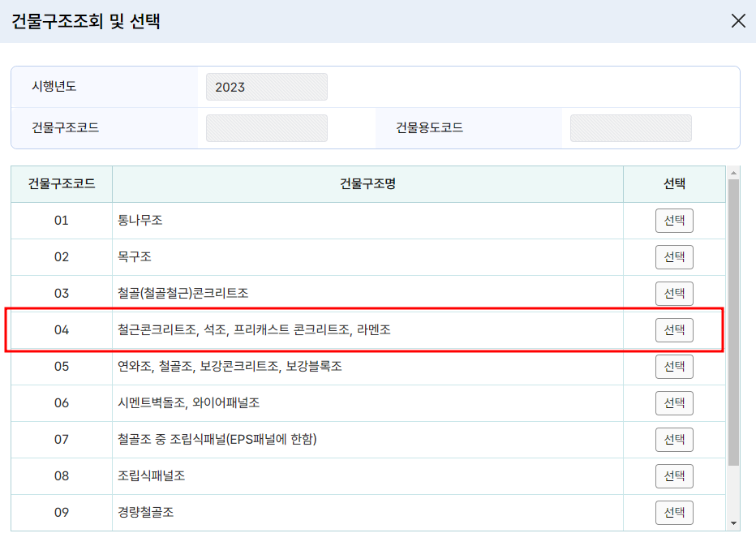The image size is (756, 559).
Task: Click the 건물구조코드 column header
Action: click(x=62, y=183)
